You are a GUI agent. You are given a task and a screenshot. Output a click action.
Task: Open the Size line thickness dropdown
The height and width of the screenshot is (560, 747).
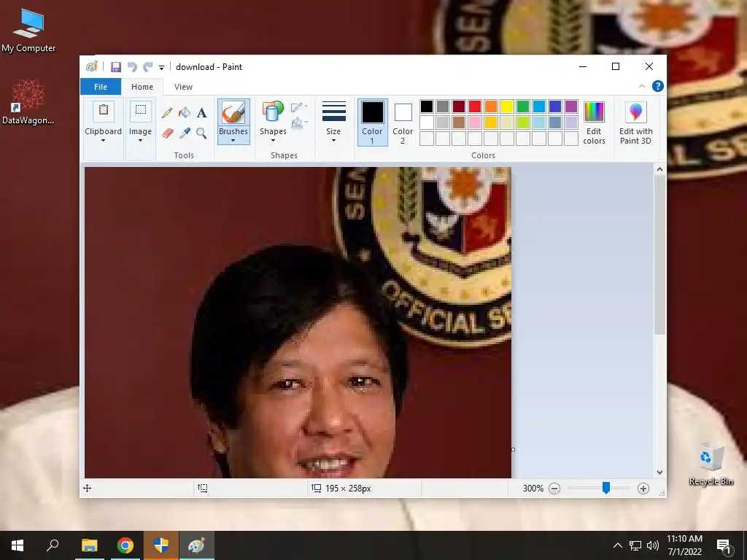tap(333, 122)
